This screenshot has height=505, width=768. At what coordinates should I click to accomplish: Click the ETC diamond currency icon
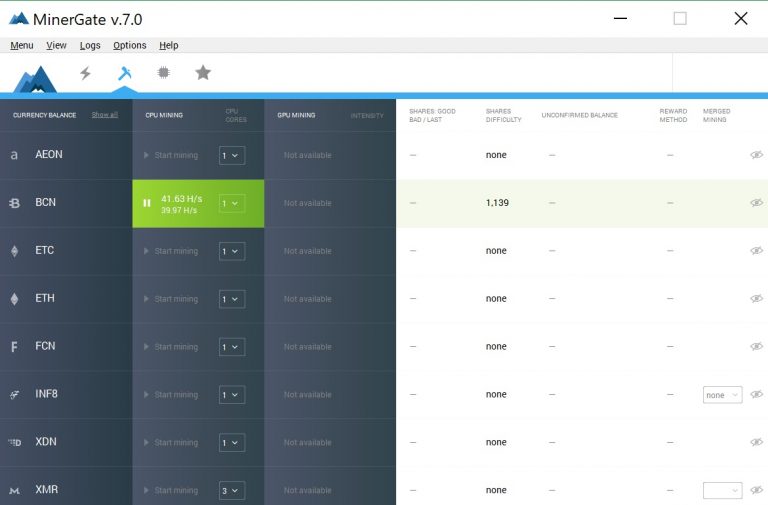tap(14, 251)
